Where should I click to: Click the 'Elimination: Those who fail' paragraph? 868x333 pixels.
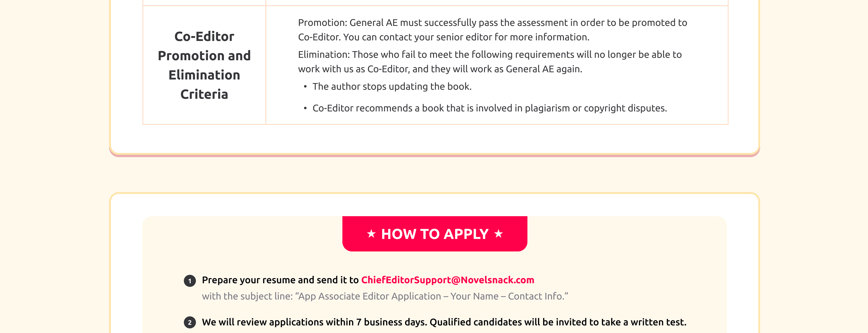click(489, 54)
